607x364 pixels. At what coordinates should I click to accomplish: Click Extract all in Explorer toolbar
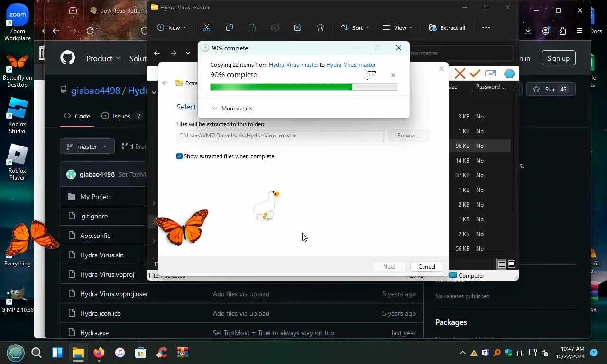447,28
